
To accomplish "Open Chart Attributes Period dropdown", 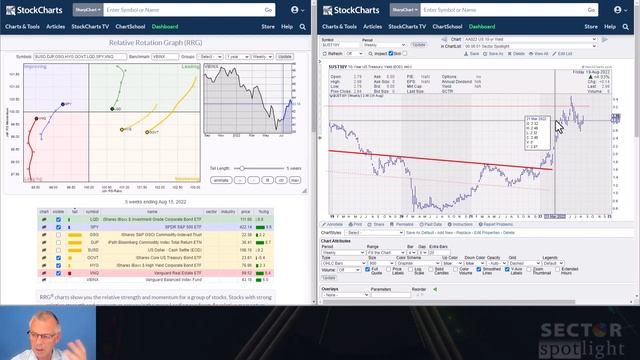I will (343, 253).
